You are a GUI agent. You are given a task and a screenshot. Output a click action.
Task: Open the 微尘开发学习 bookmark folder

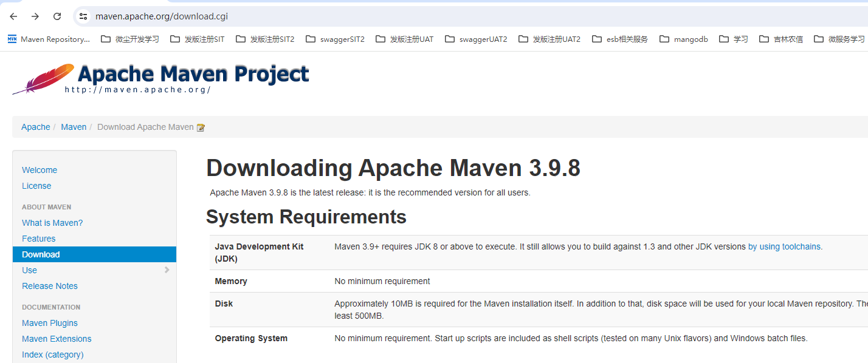tap(130, 39)
